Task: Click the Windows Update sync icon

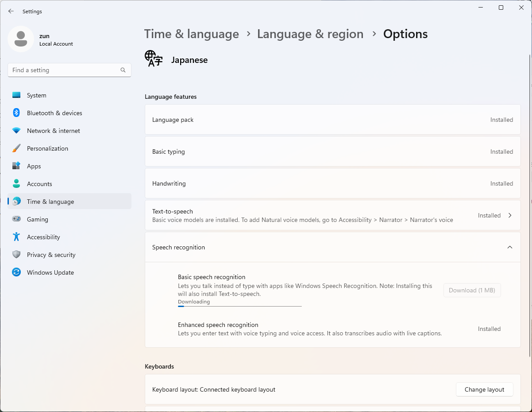Action: click(16, 272)
